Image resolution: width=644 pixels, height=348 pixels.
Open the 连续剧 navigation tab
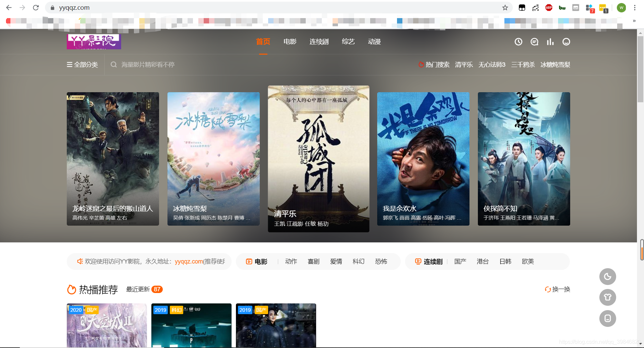point(319,42)
